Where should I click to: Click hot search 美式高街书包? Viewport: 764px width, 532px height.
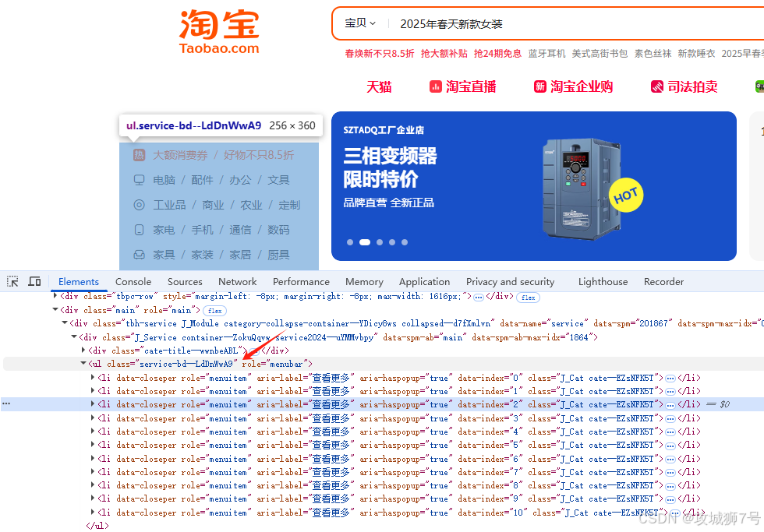600,54
